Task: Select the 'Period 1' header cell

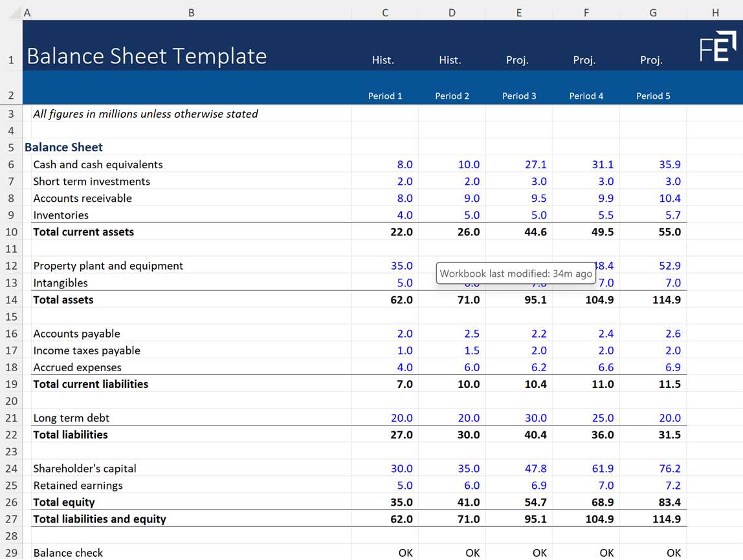Action: 384,96
